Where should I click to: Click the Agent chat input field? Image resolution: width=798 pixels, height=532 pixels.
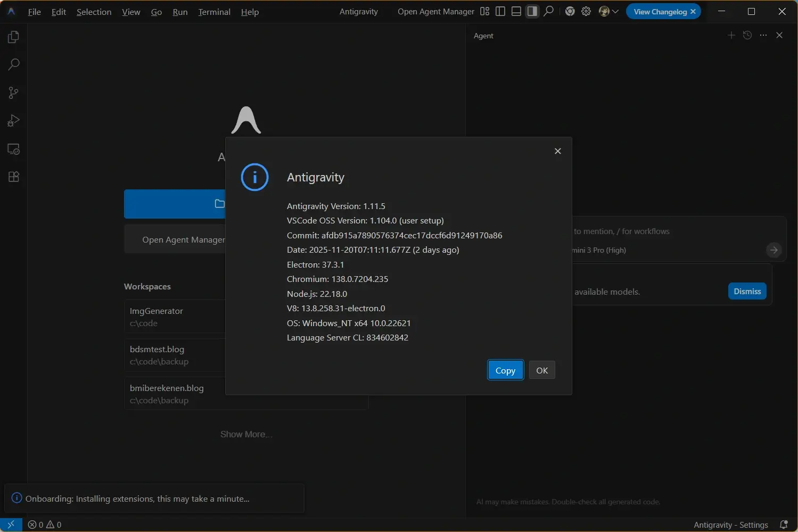click(x=679, y=231)
